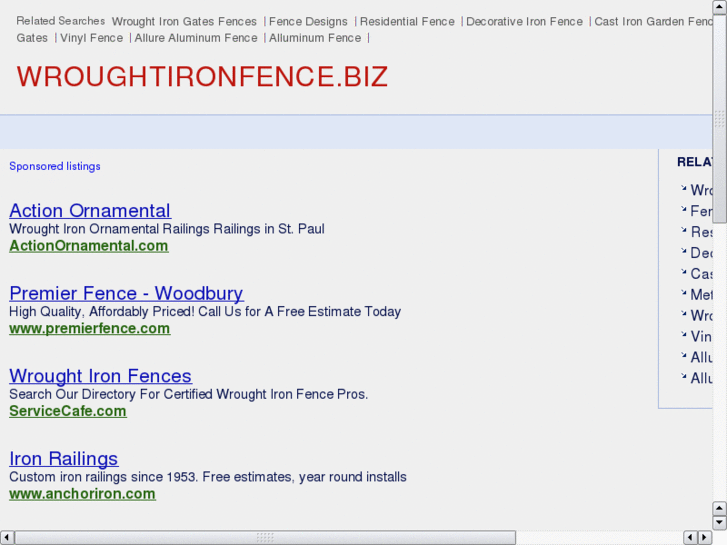This screenshot has height=545, width=727.
Task: Click sidebar arrow icon beside 'Met' entry
Action: (683, 292)
